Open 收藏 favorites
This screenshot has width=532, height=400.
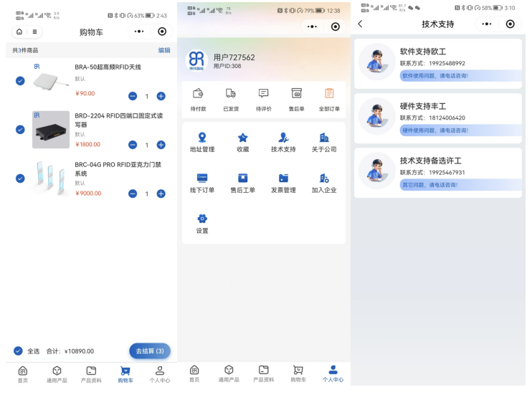(243, 142)
